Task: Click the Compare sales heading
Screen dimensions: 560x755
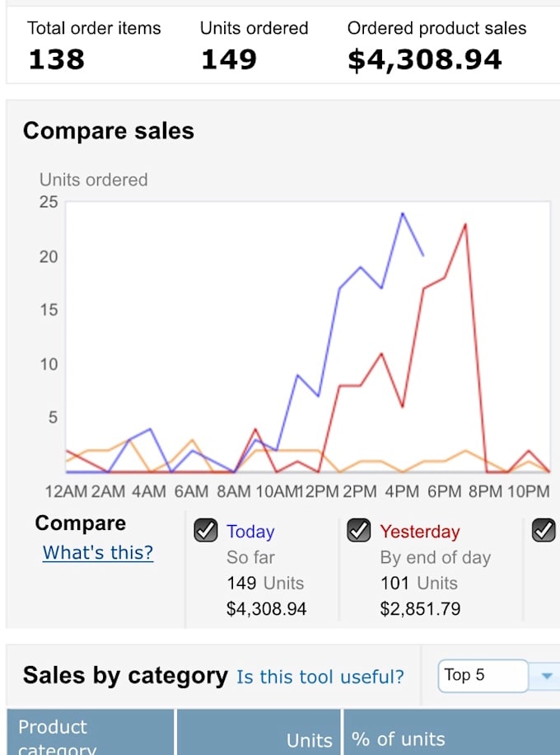Action: click(x=109, y=131)
